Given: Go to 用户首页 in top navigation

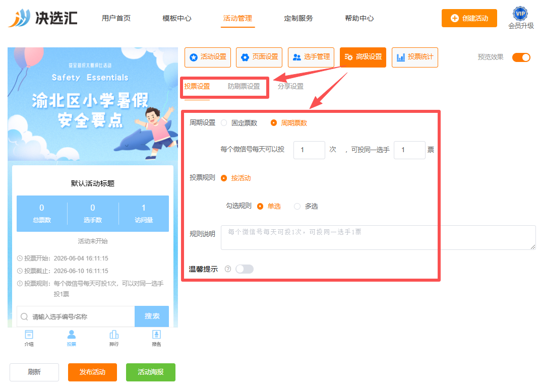Looking at the screenshot, I should coord(116,18).
